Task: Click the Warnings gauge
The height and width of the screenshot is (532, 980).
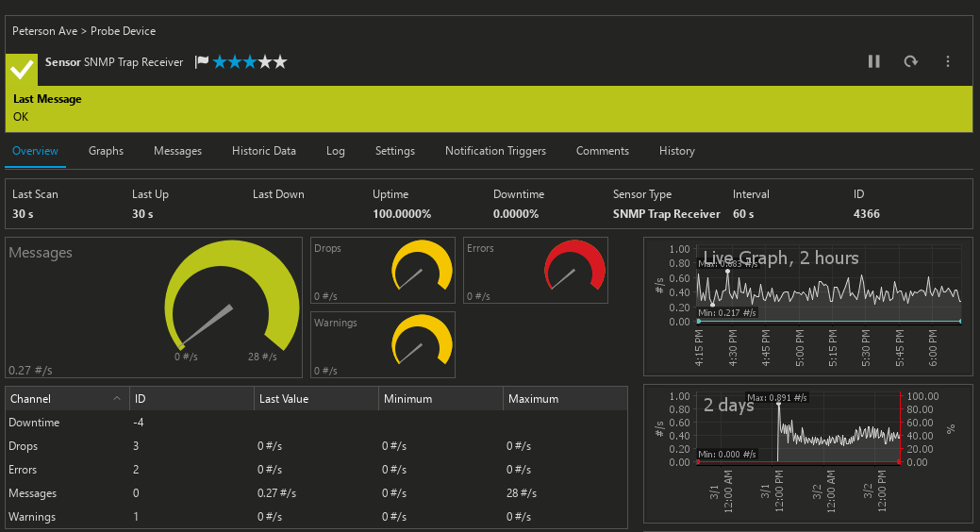Action: click(x=422, y=340)
